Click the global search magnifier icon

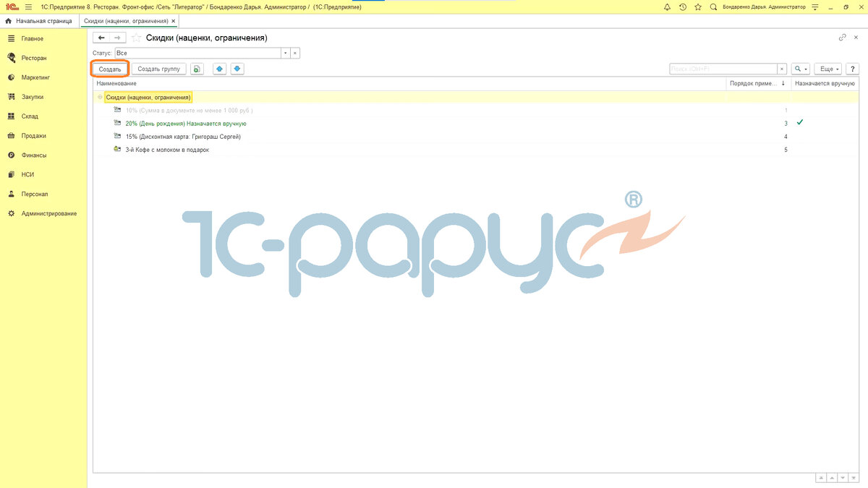[714, 7]
